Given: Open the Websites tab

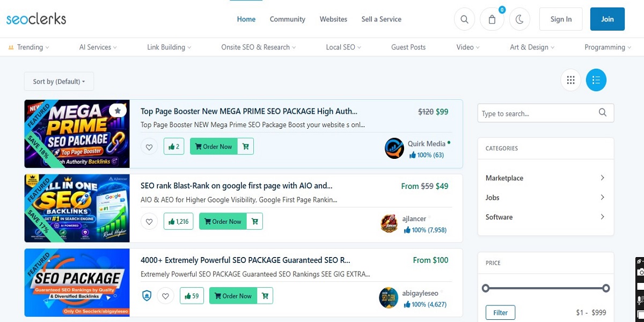Looking at the screenshot, I should point(333,19).
